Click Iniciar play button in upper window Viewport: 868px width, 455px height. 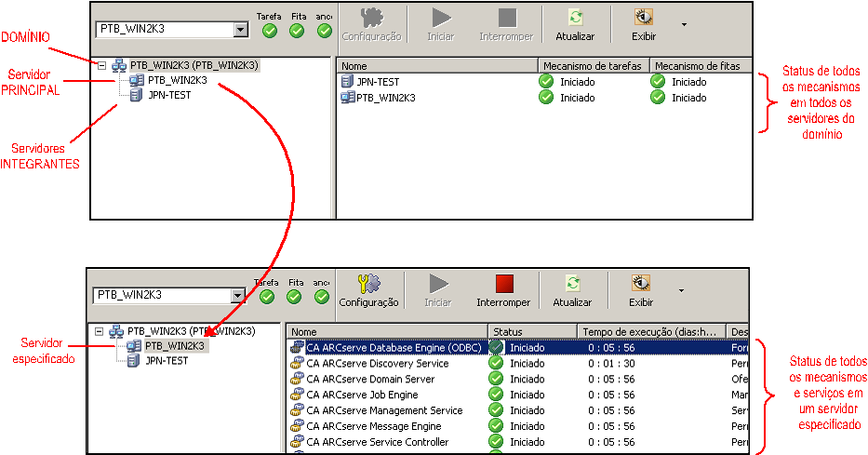[x=441, y=25]
